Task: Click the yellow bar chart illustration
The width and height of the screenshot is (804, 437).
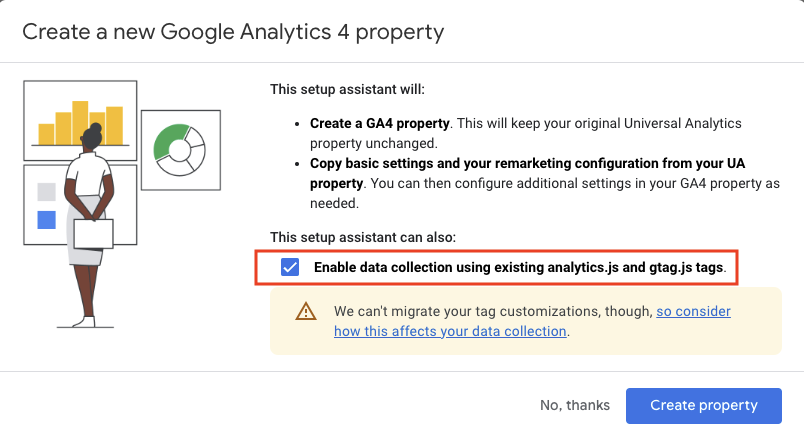Action: [x=81, y=123]
